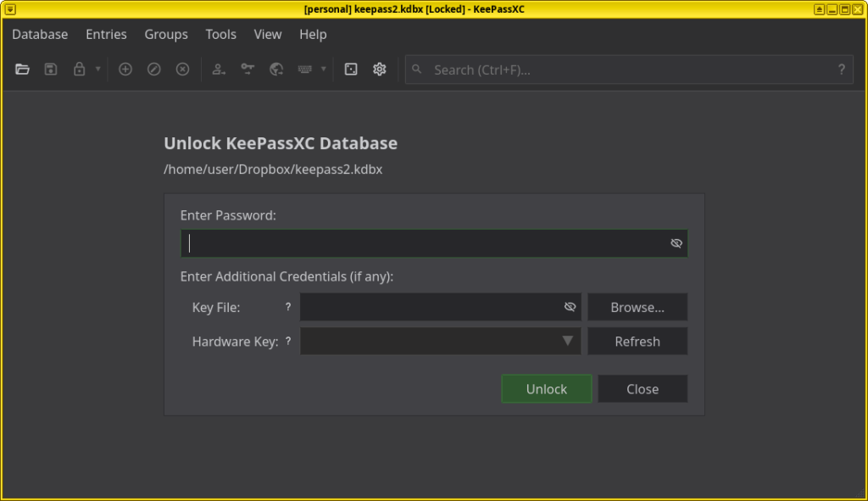Click the copy username toolbar icon

[219, 70]
